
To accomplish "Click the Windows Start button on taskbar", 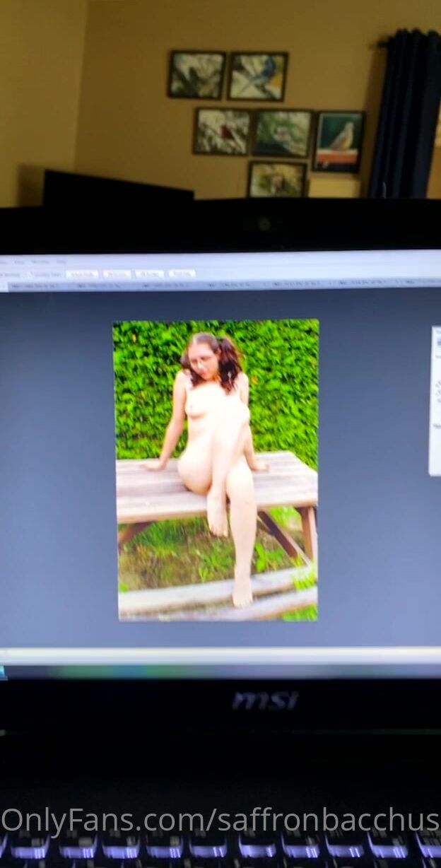I will 3,671.
